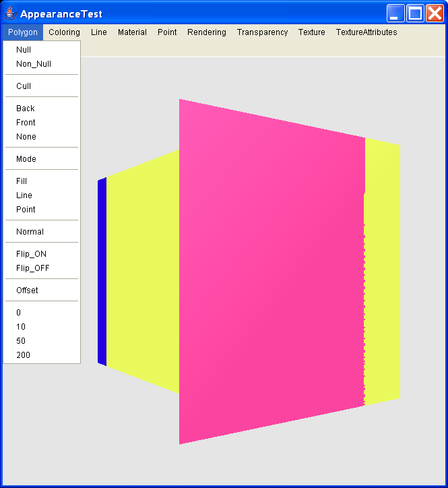Select Fill polygon mode
The width and height of the screenshot is (448, 488).
click(x=42, y=181)
